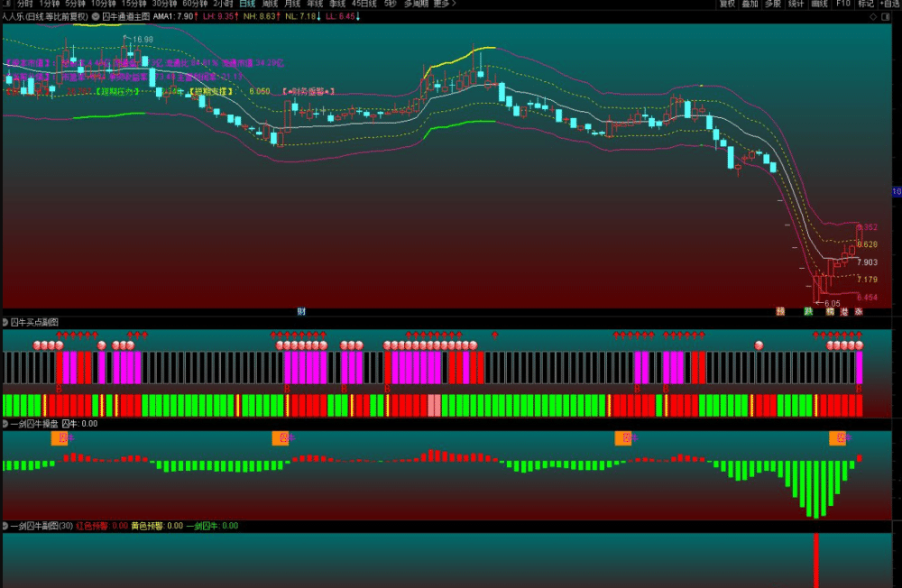Select the 45日线 period tab
Image resolution: width=902 pixels, height=588 pixels.
[x=364, y=4]
